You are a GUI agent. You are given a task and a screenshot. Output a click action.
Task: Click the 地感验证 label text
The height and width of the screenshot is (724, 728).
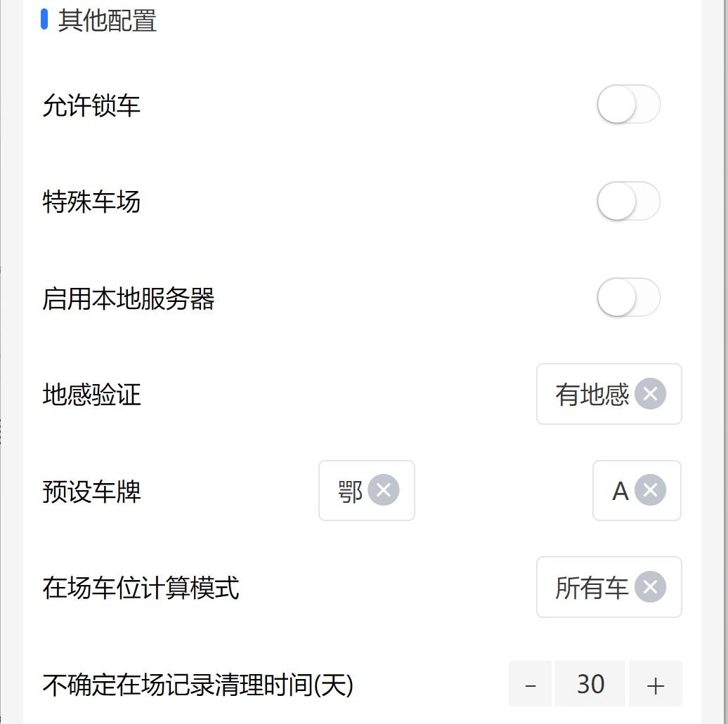click(x=91, y=395)
